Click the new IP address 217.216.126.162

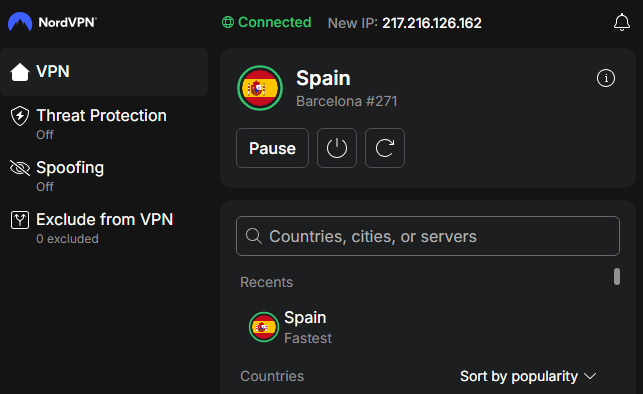tap(432, 23)
